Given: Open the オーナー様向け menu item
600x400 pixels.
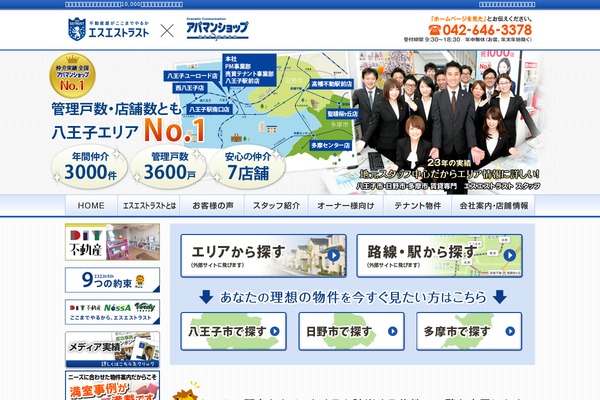Looking at the screenshot, I should point(346,206).
